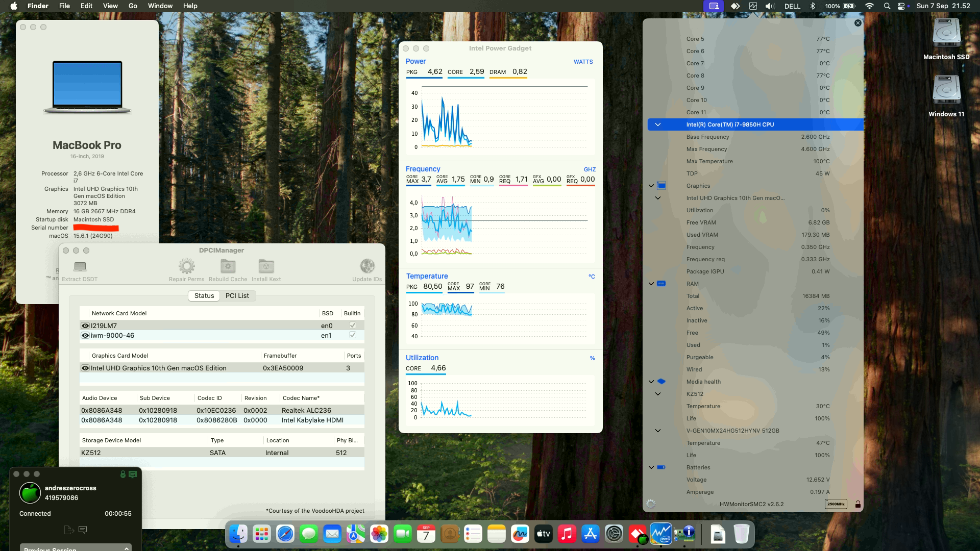Collapse the Media health group
This screenshot has width=980, height=551.
(x=651, y=382)
